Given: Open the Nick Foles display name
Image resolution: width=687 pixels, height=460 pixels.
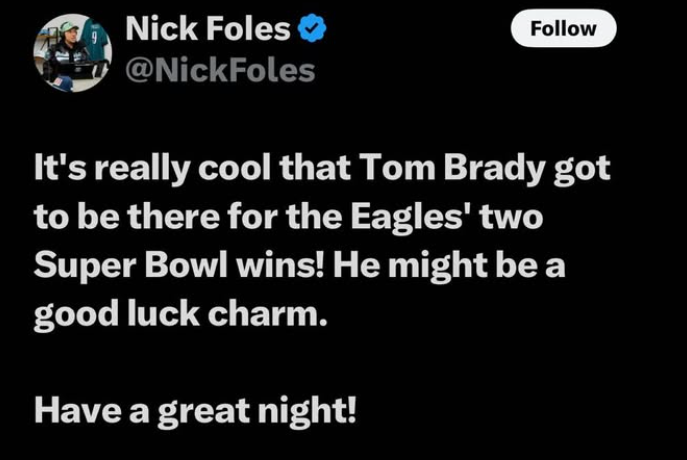Looking at the screenshot, I should click(208, 28).
